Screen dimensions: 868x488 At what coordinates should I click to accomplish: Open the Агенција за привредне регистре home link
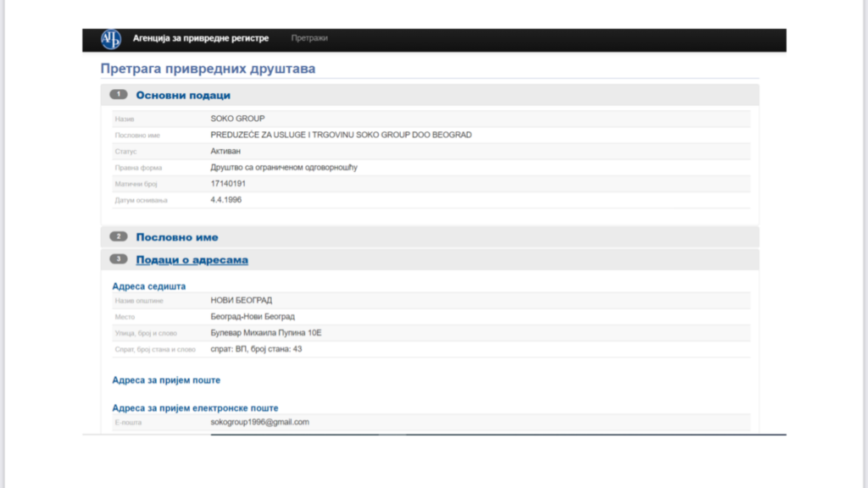200,39
